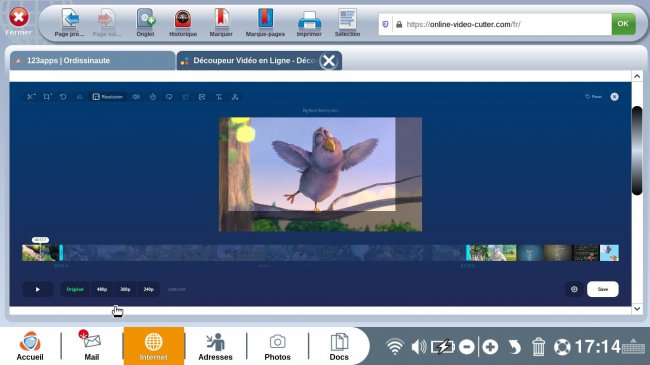Select the scissors trim tool
The height and width of the screenshot is (365, 650).
(x=31, y=97)
